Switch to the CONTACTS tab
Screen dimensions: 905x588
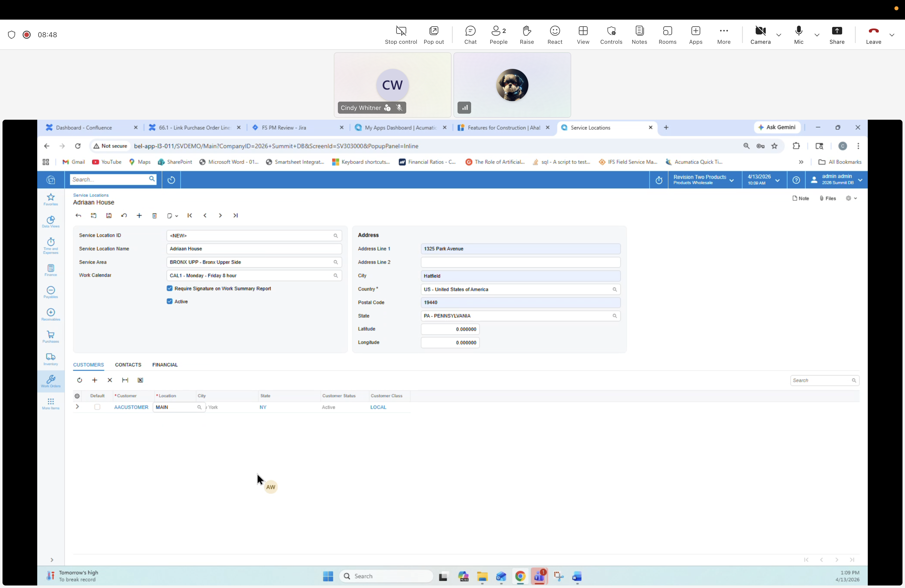[128, 364]
